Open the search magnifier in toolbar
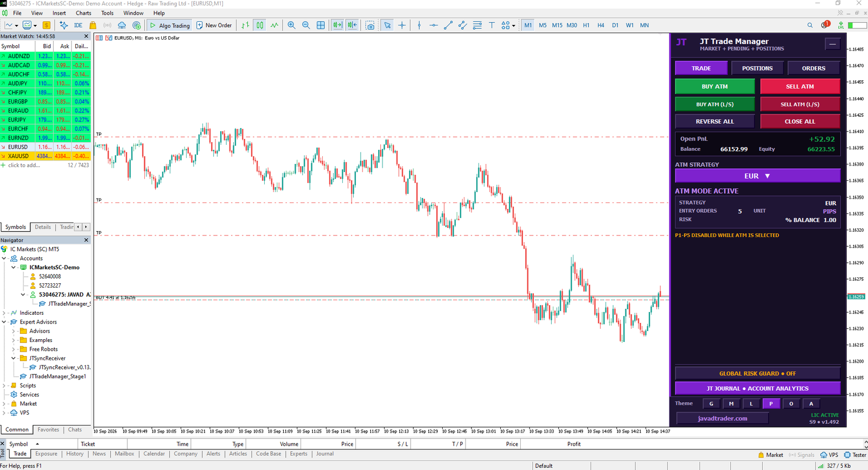The image size is (868, 470). [x=810, y=25]
